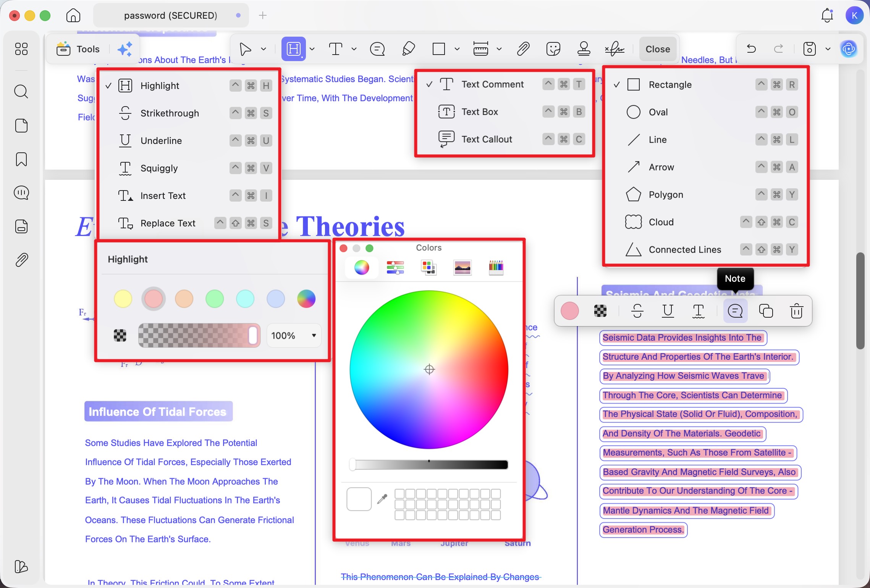Click the AI sparkle assistant icon

125,49
